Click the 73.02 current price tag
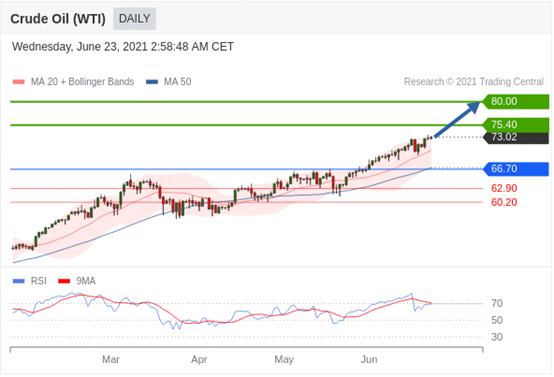This screenshot has height=377, width=554. point(515,137)
